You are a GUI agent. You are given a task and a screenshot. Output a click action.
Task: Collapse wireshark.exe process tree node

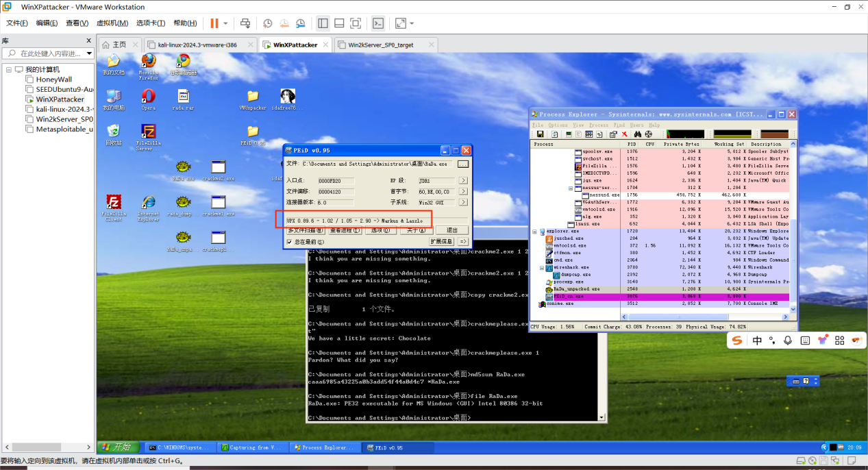click(541, 268)
